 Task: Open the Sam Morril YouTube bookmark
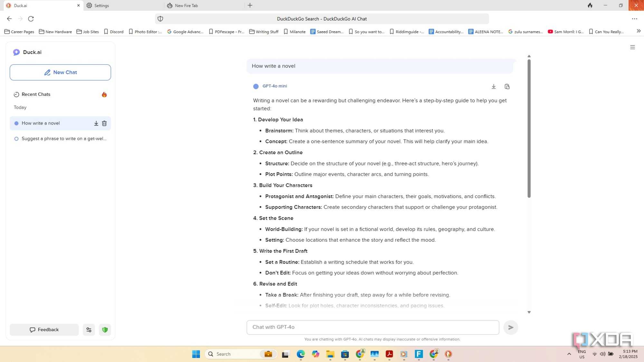click(566, 32)
